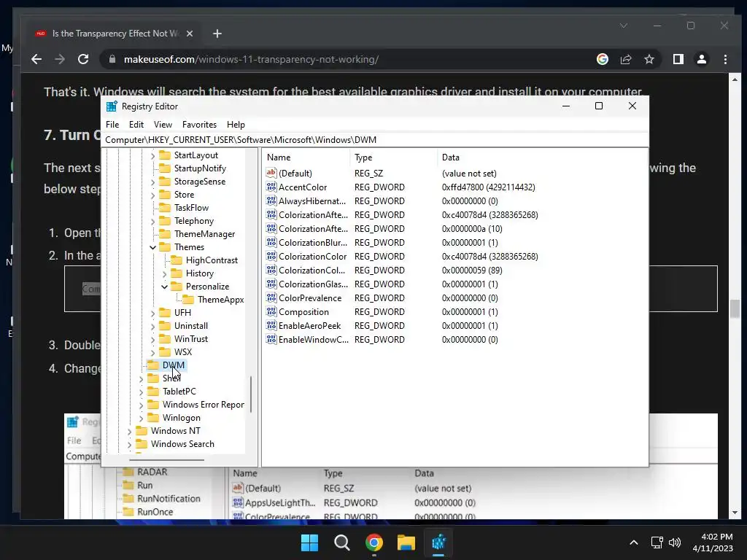Open the AccentColor DWORD value icon
Screen dimensions: 747x560
tap(271, 187)
